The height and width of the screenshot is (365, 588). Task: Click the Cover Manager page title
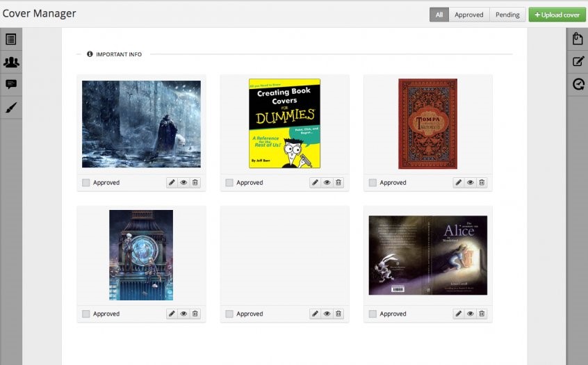tap(39, 13)
